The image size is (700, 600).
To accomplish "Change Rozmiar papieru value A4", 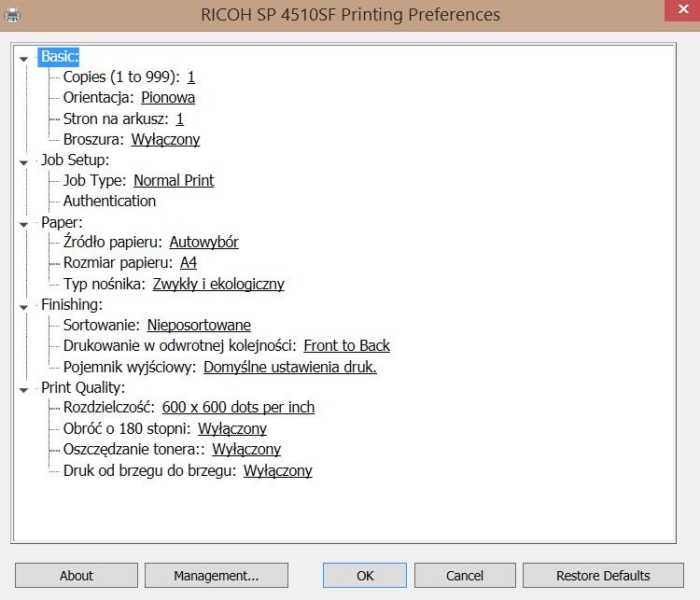I will pos(189,262).
